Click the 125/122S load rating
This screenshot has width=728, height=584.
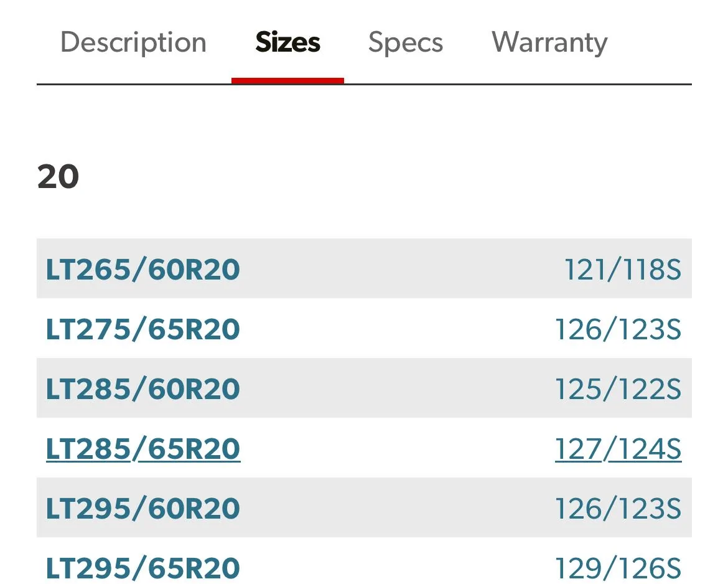tap(618, 389)
